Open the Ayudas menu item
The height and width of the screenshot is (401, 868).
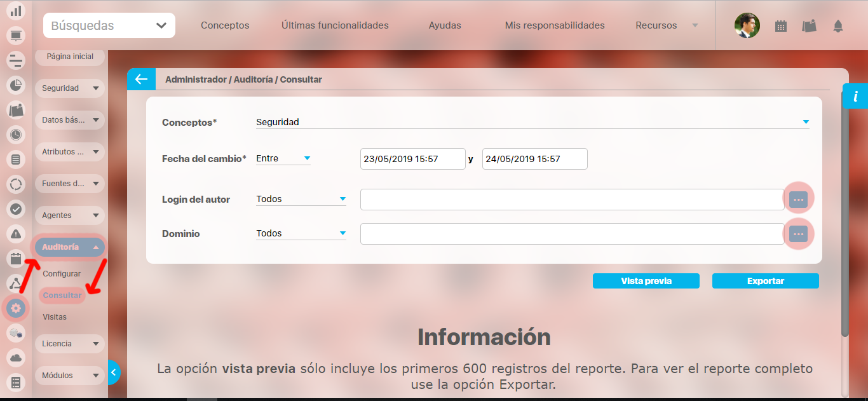pos(445,26)
